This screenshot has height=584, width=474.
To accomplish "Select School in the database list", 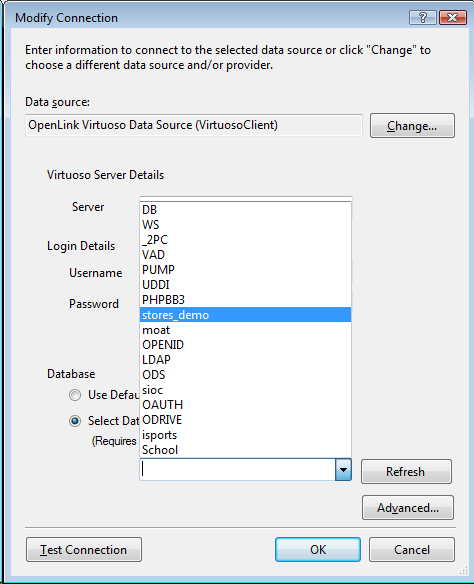I will [245, 450].
